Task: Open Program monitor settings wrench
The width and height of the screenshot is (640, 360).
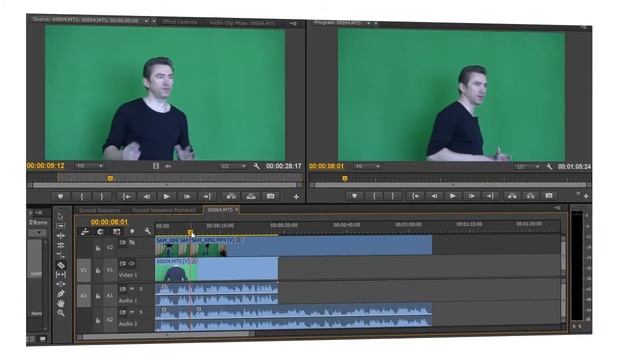Action: [x=549, y=167]
